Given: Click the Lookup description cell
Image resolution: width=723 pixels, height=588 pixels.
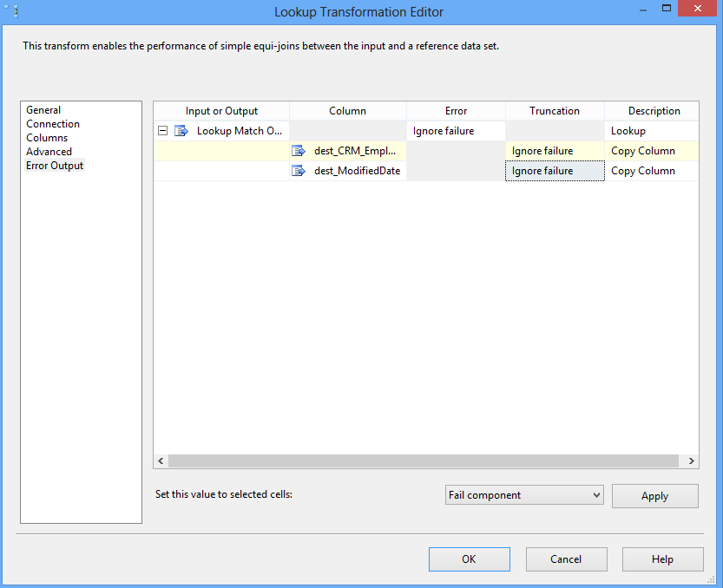Looking at the screenshot, I should 652,131.
